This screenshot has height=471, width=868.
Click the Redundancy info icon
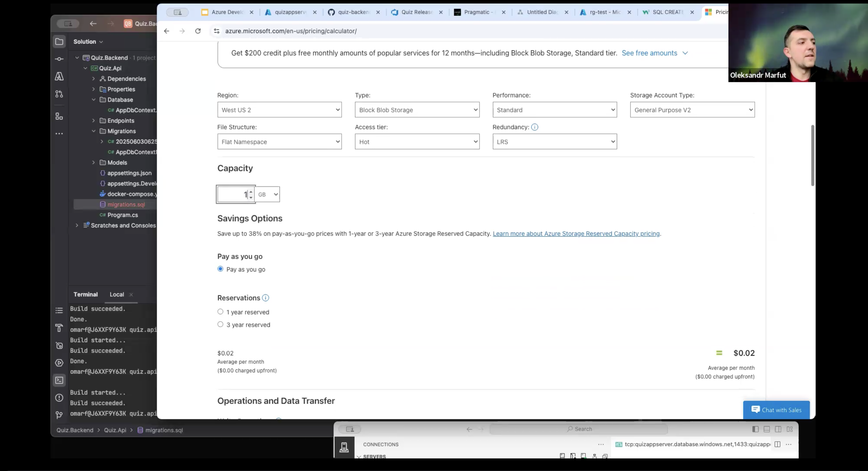pos(535,127)
